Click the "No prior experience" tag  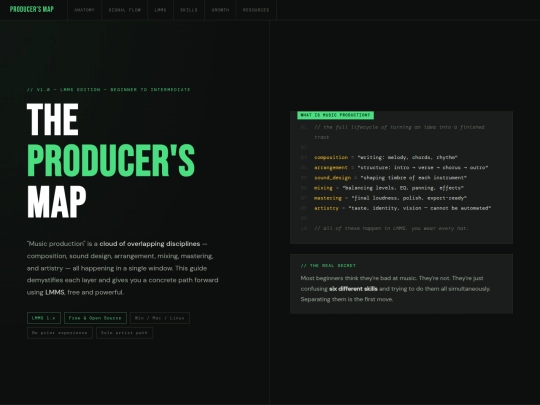(60, 333)
